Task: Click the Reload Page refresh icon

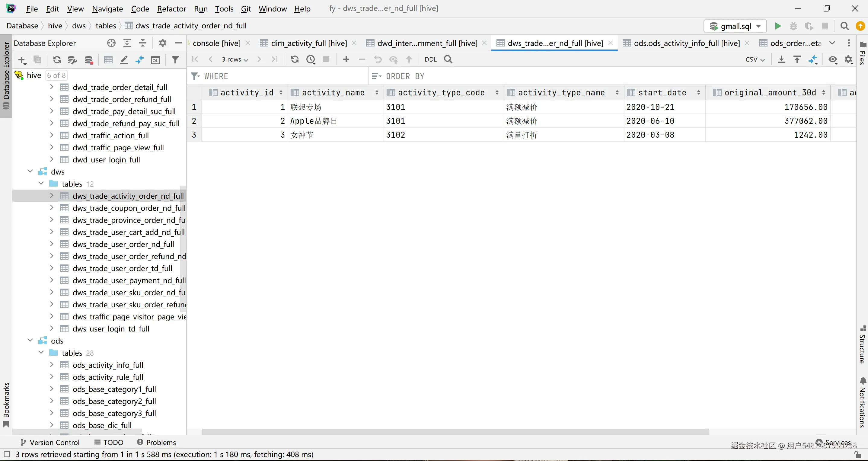Action: point(295,59)
